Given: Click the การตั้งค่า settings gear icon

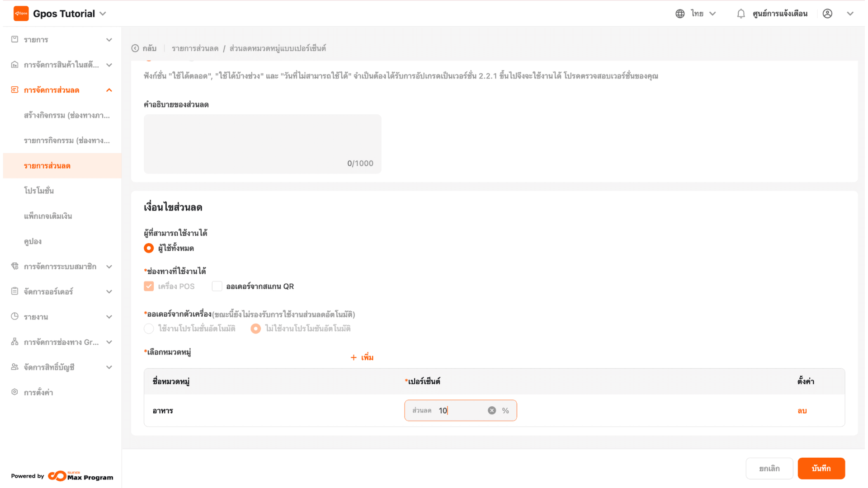Looking at the screenshot, I should coord(15,392).
